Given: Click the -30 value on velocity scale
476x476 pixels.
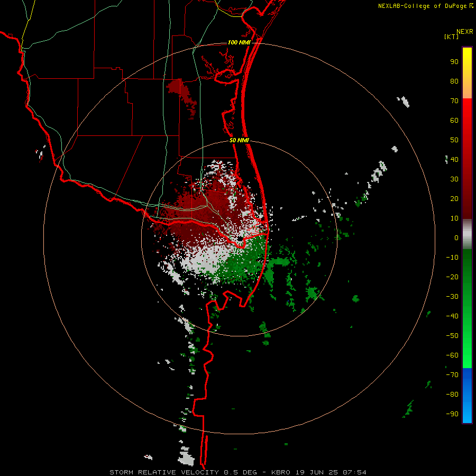Looking at the screenshot, I should pos(452,297).
